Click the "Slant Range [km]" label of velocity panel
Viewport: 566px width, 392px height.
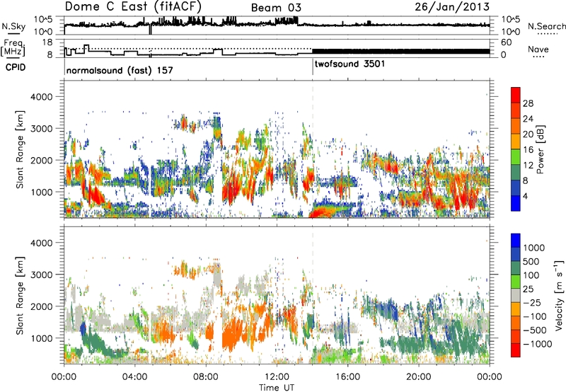point(20,296)
